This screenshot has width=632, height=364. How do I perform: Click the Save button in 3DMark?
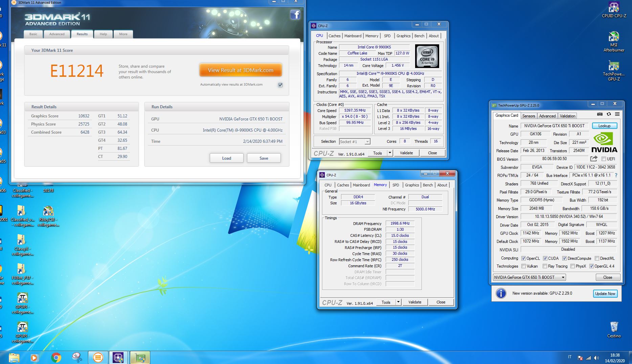coord(264,158)
